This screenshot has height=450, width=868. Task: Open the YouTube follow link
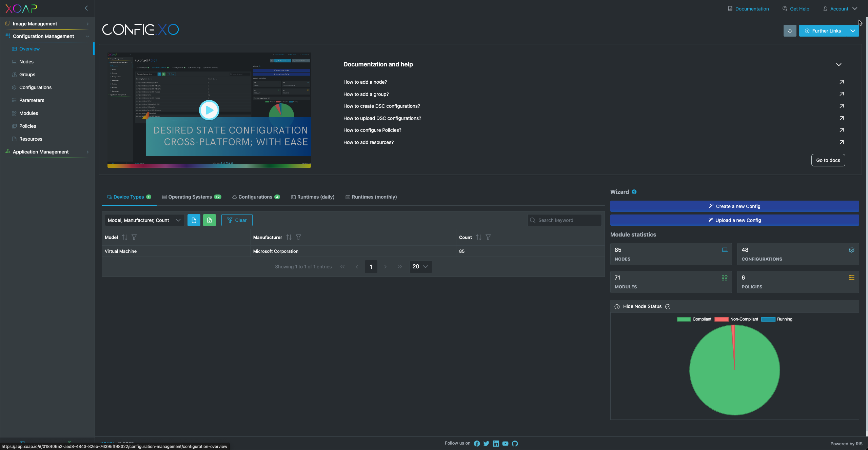pyautogui.click(x=505, y=444)
